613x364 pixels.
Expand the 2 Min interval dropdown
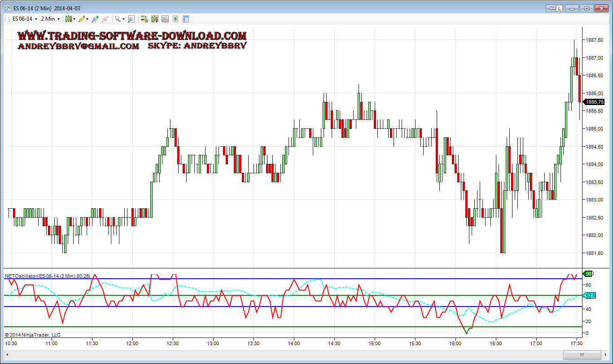[x=58, y=19]
